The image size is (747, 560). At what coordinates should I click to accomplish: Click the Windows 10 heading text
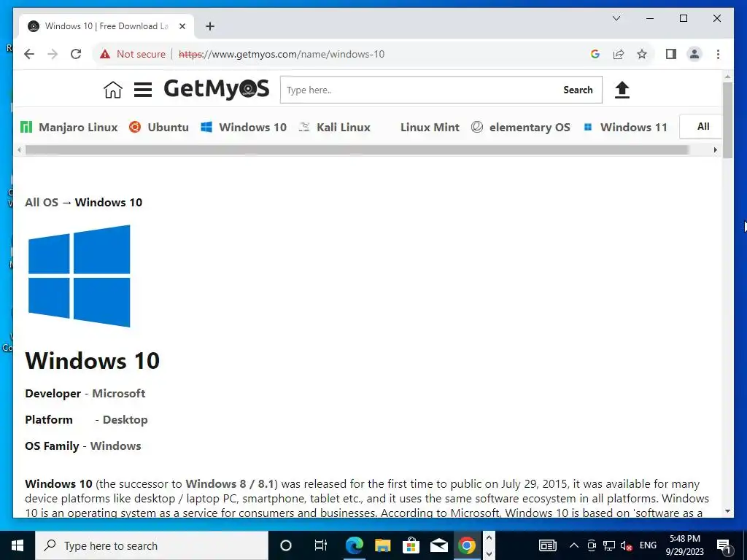pos(93,360)
